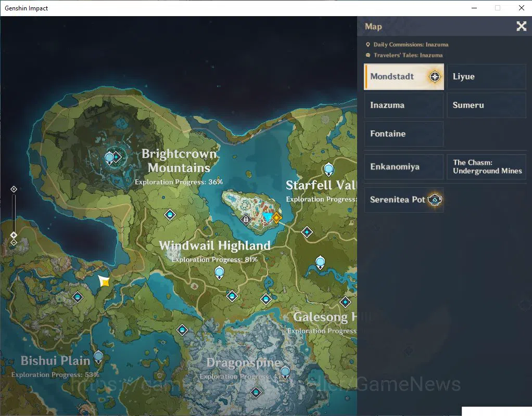Click the Bishui Plain area label
This screenshot has width=532, height=416.
pos(55,360)
